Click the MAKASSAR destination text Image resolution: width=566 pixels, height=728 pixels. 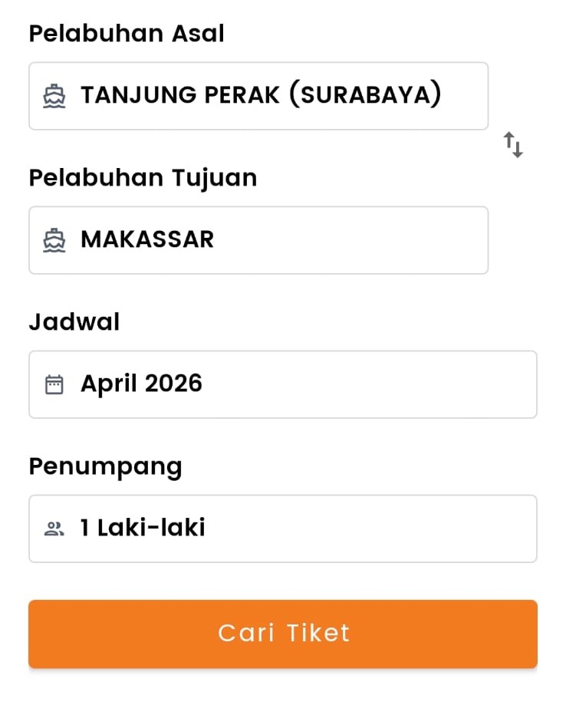coord(146,239)
